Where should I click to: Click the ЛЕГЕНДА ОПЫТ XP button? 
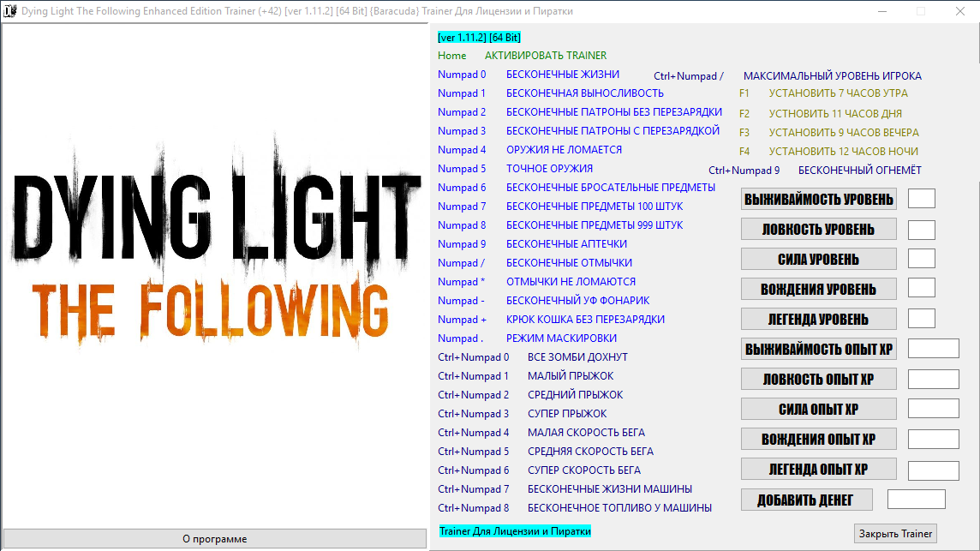819,469
